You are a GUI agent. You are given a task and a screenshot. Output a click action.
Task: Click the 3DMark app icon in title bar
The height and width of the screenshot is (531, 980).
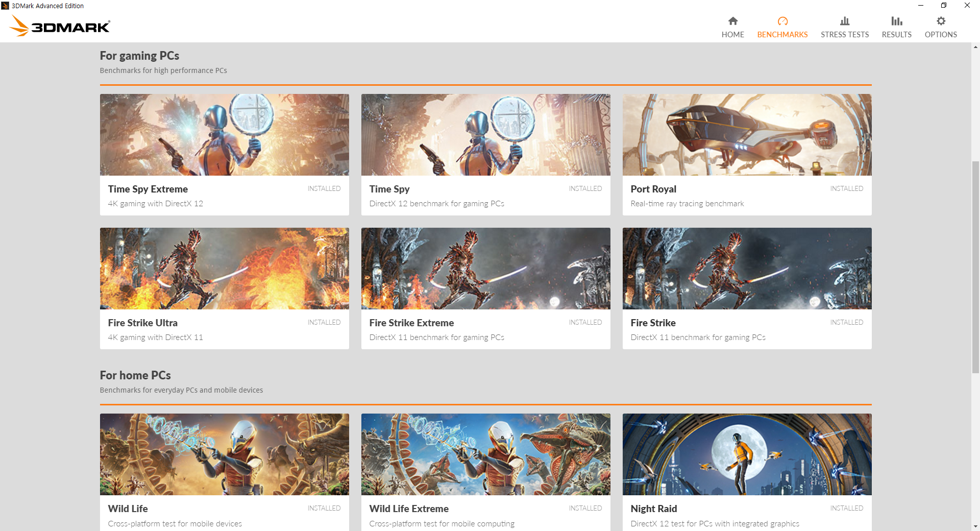coord(5,6)
